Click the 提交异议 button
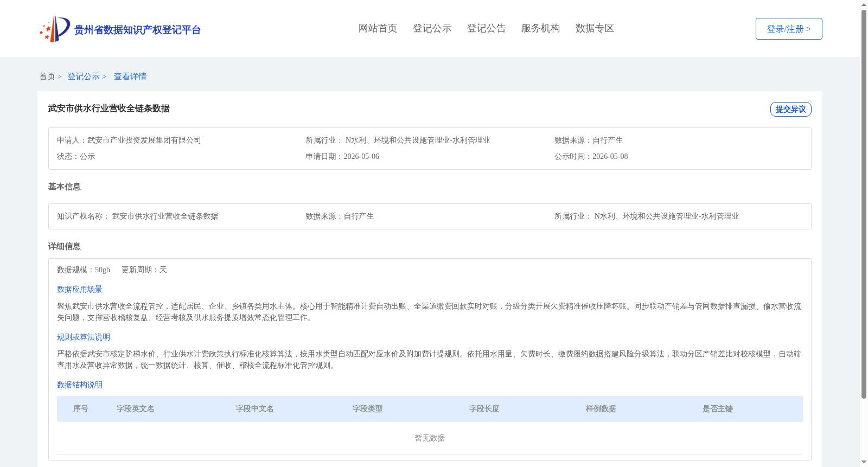868x467 pixels. pyautogui.click(x=790, y=109)
